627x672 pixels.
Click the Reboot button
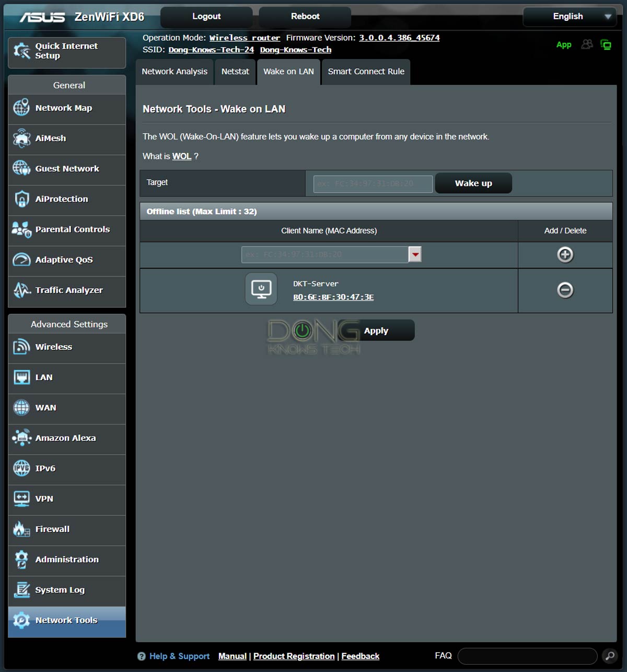click(x=305, y=17)
